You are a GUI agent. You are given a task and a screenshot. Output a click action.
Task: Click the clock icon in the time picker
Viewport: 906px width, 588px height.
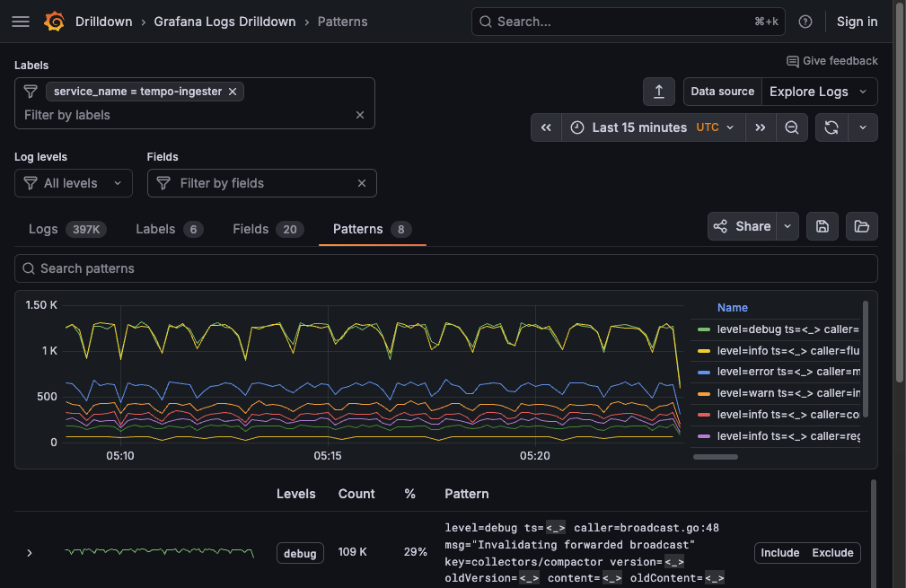coord(576,127)
